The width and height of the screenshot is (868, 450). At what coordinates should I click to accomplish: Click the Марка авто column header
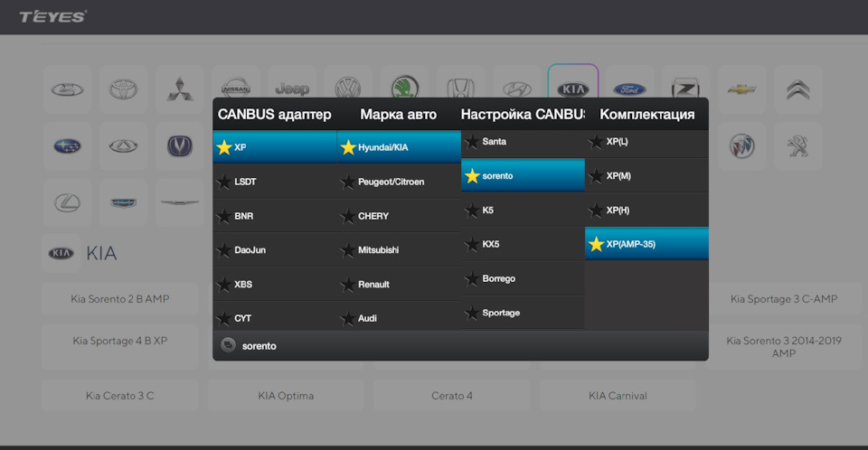pos(398,115)
